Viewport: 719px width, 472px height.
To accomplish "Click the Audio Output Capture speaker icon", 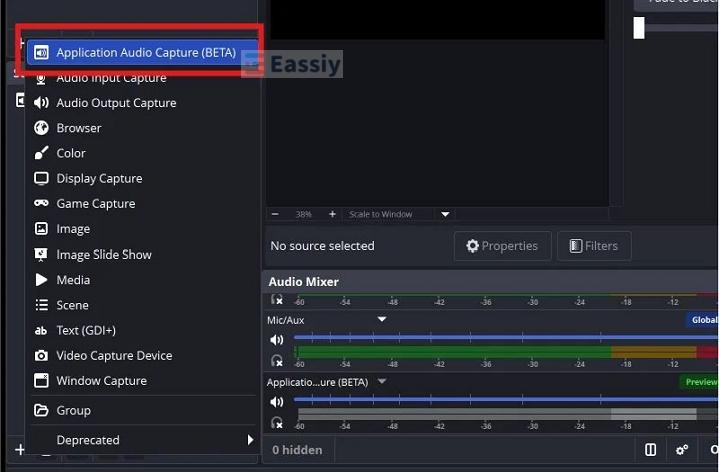I will [x=41, y=103].
